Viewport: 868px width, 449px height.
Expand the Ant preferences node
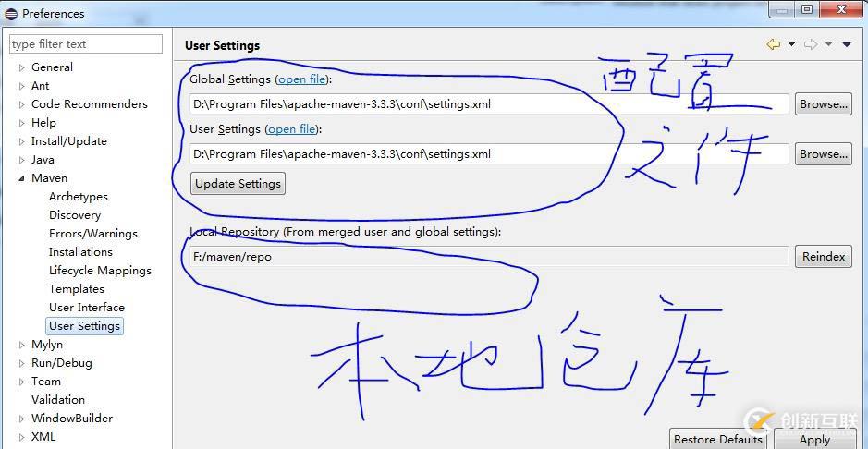[21, 86]
